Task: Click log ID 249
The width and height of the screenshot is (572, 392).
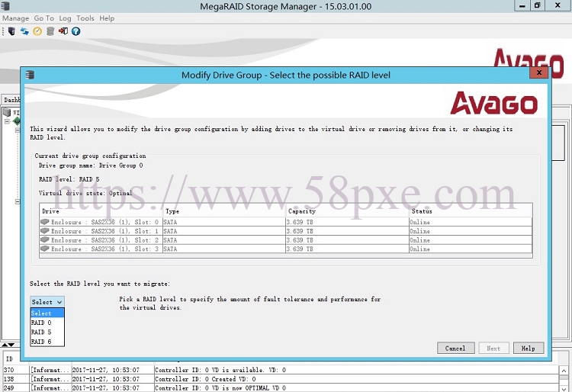Action: pos(8,388)
